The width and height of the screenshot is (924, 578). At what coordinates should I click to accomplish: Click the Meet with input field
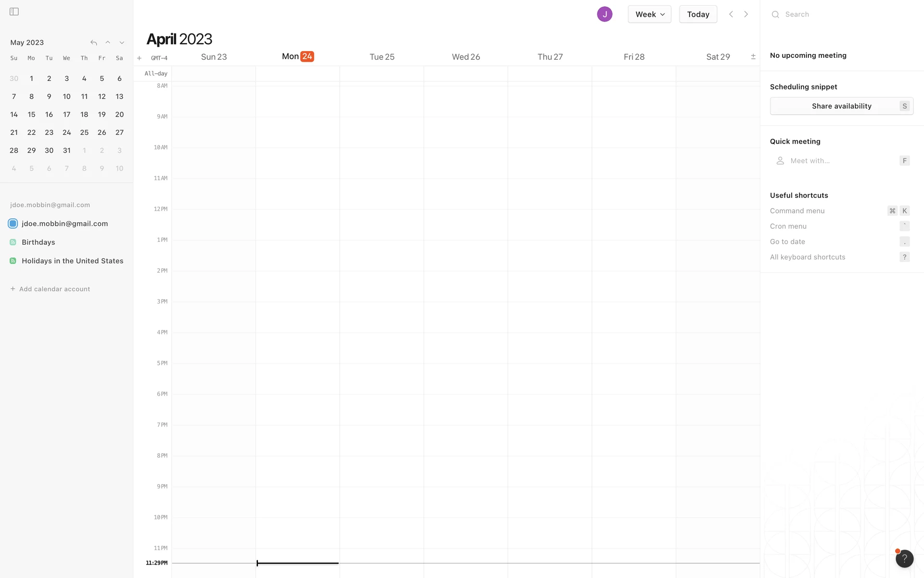(837, 161)
